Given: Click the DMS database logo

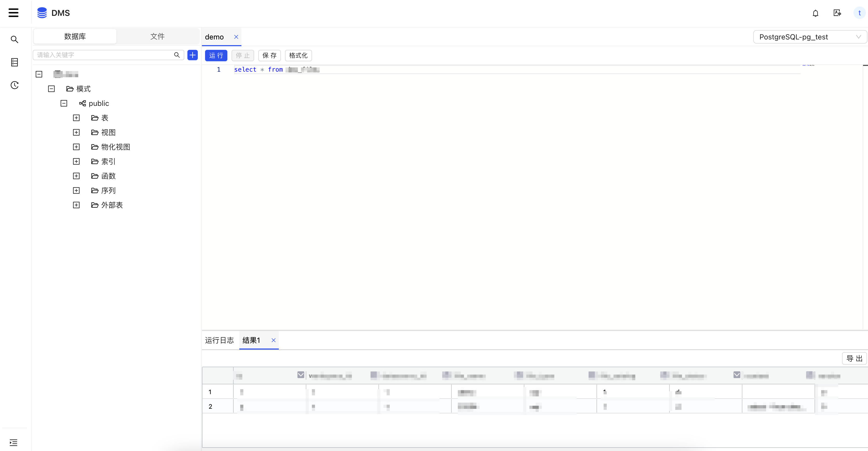Looking at the screenshot, I should (x=42, y=13).
